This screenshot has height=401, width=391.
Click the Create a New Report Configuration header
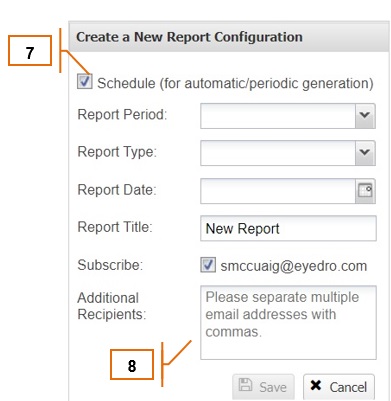tap(189, 37)
